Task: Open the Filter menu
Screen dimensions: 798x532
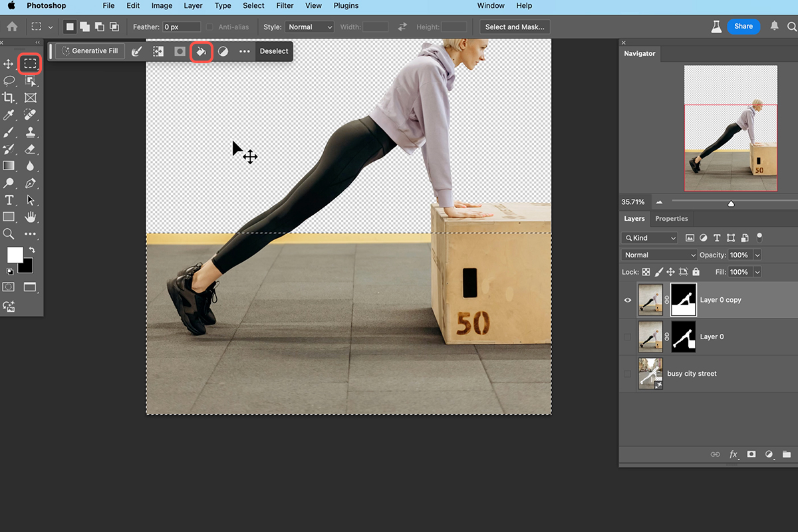Action: coord(285,5)
